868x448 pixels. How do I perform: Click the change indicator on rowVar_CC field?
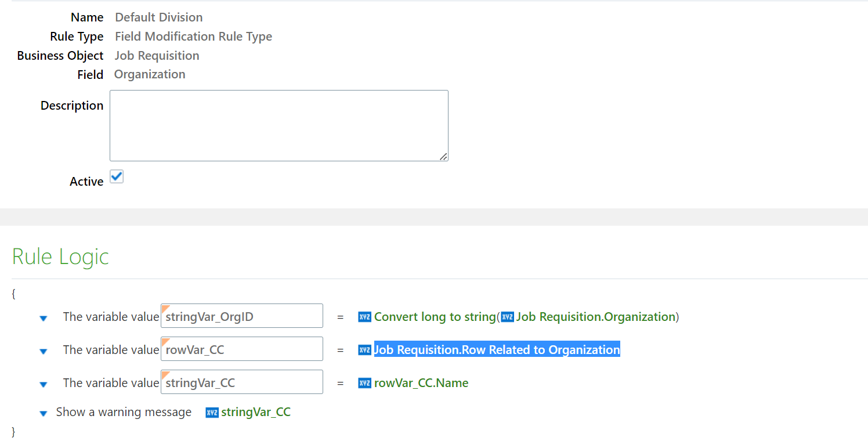pyautogui.click(x=164, y=341)
